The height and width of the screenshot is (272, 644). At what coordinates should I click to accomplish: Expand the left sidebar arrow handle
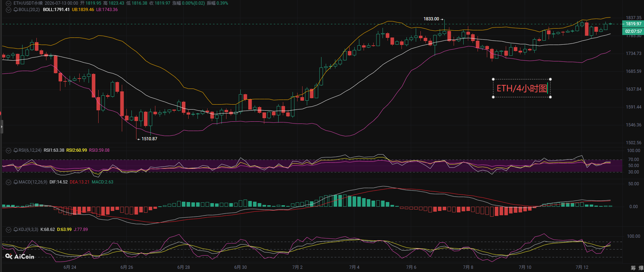[1, 127]
